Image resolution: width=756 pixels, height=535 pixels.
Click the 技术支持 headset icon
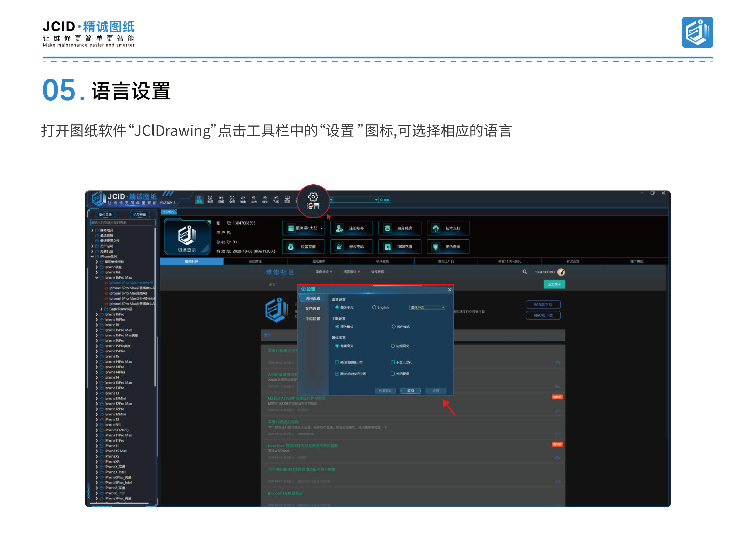[x=436, y=228]
